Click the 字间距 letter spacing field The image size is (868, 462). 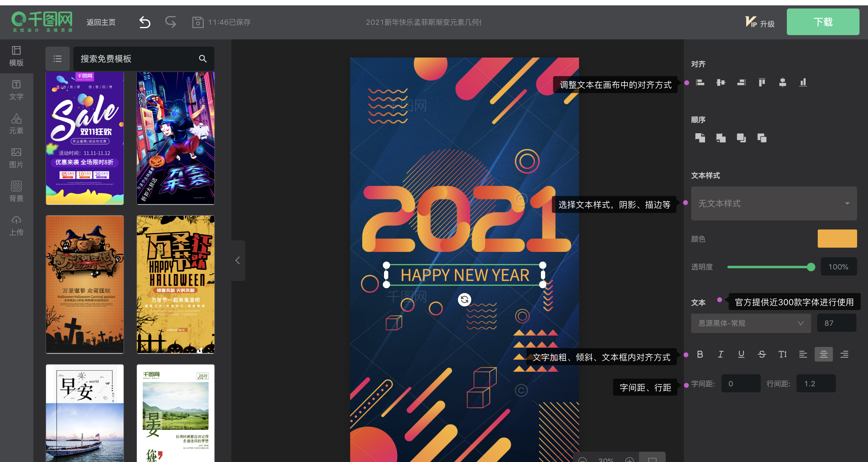coord(740,384)
